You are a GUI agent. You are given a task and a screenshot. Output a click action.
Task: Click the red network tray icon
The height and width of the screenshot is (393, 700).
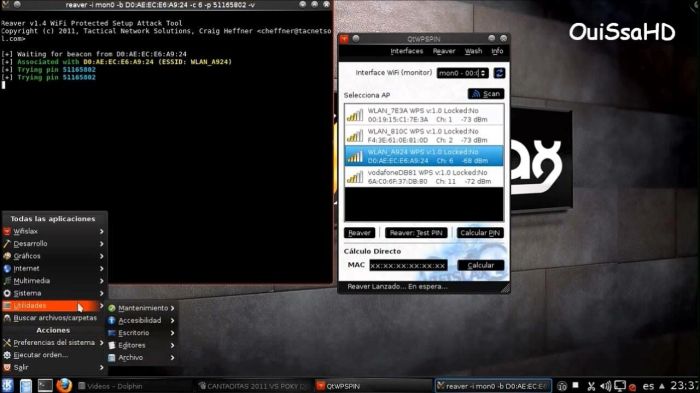632,387
